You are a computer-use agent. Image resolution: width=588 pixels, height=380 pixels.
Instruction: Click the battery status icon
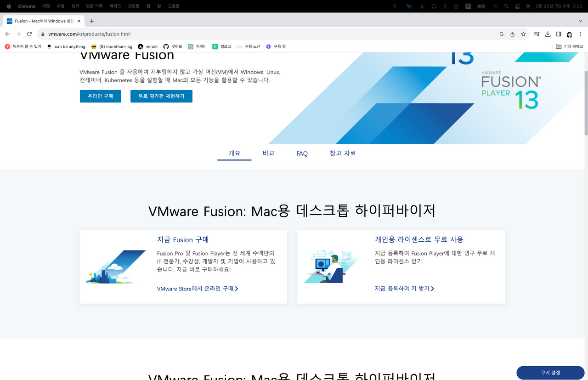[481, 6]
